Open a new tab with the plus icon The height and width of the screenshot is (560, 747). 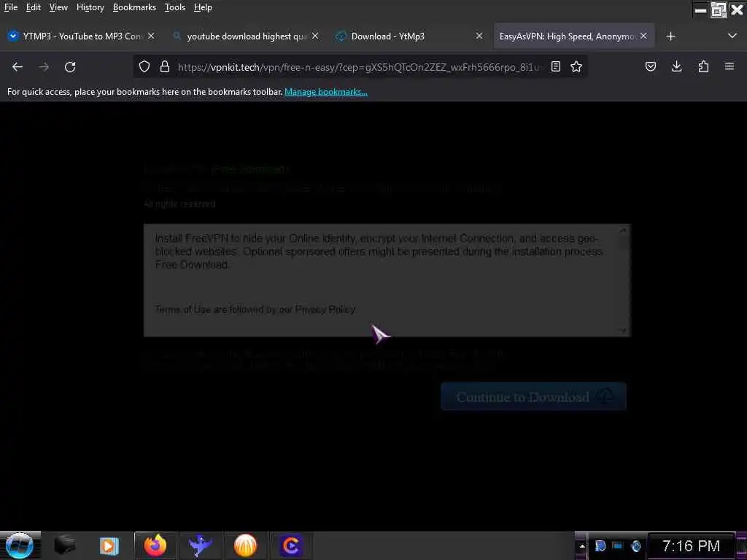[x=670, y=36]
